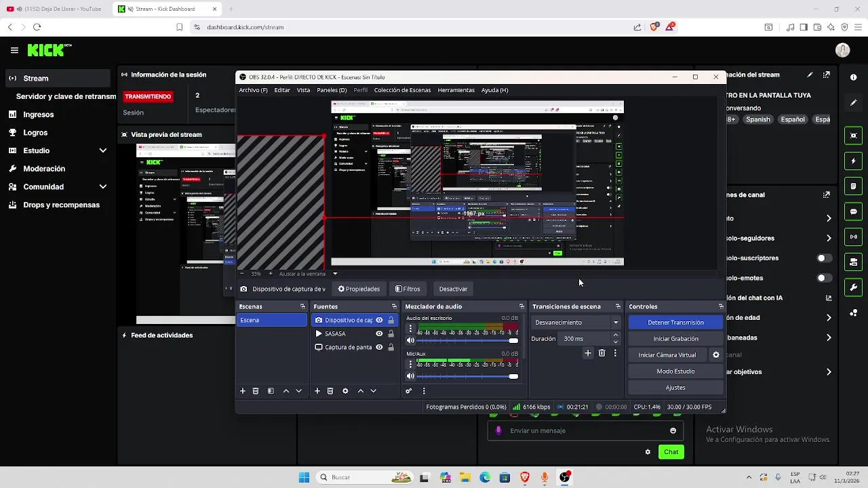Viewport: 868px width, 488px height.
Task: Open Audio del escritorio options dots
Action: click(410, 328)
